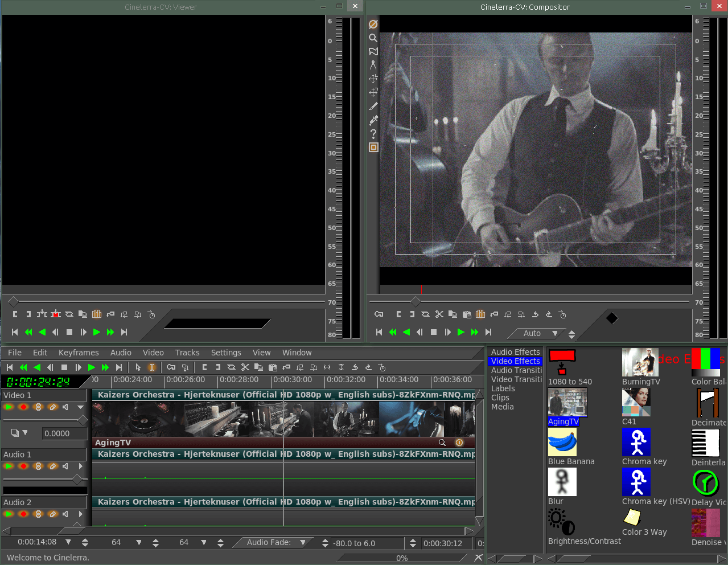Select the Crop tool in Compositor
The height and width of the screenshot is (565, 728).
[373, 106]
